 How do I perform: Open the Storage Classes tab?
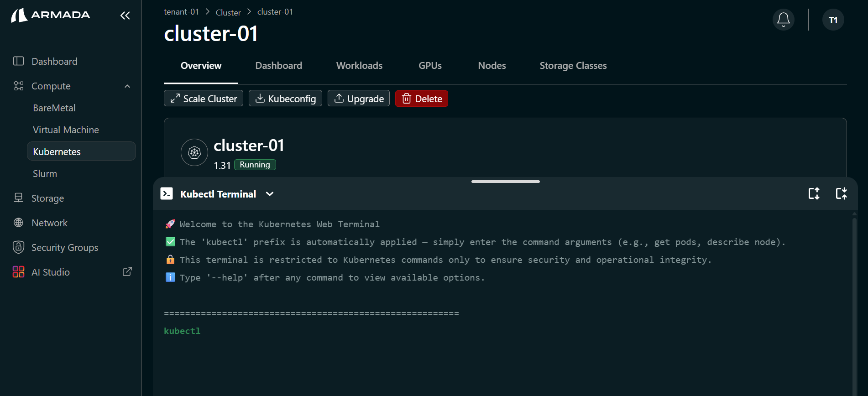(x=573, y=66)
